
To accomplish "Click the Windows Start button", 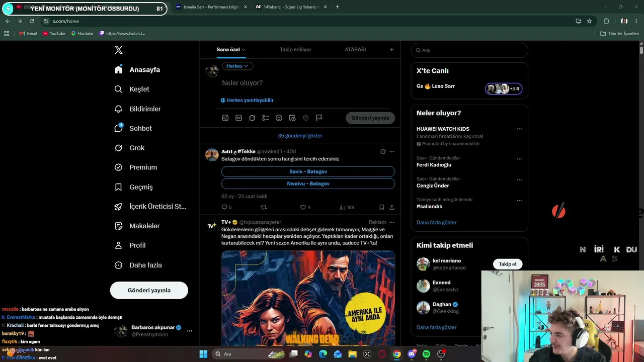I will (x=203, y=354).
